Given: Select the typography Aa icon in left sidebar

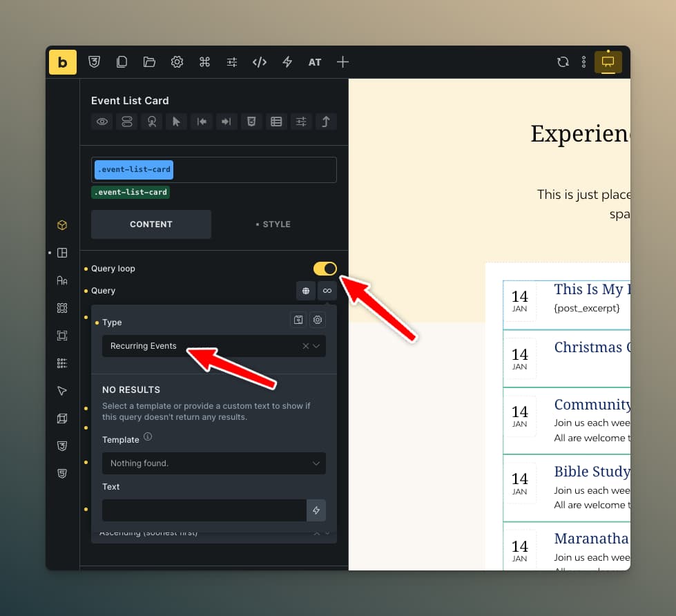Looking at the screenshot, I should 62,280.
